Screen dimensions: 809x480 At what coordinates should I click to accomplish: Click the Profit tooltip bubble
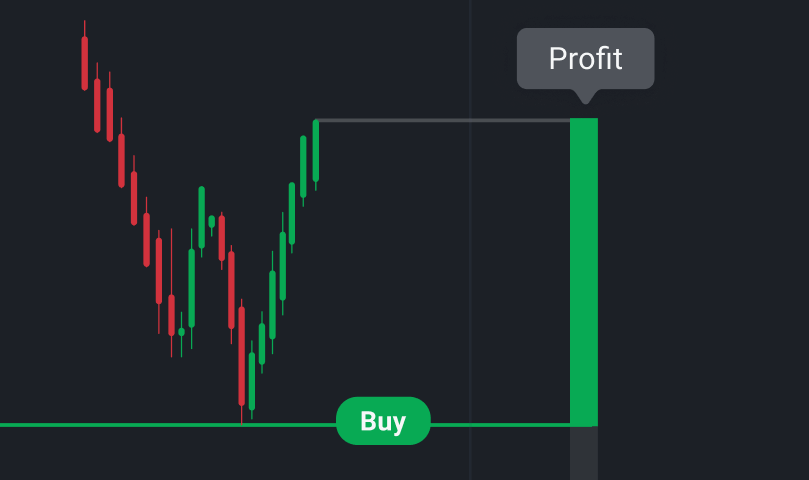click(585, 58)
